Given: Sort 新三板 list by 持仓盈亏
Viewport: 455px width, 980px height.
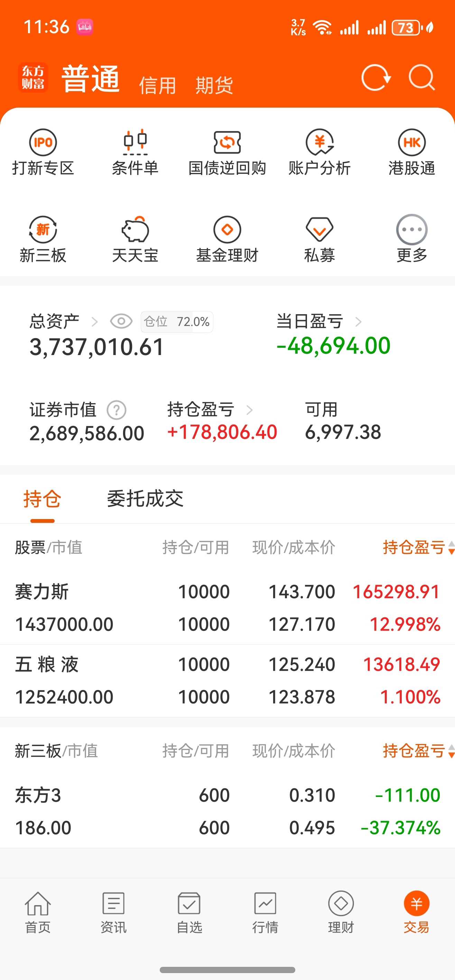Looking at the screenshot, I should pyautogui.click(x=418, y=751).
